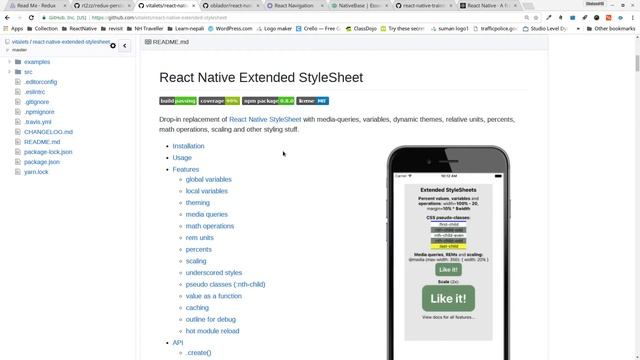Click the README.md header book icon
This screenshot has width=640, height=360.
point(148,42)
